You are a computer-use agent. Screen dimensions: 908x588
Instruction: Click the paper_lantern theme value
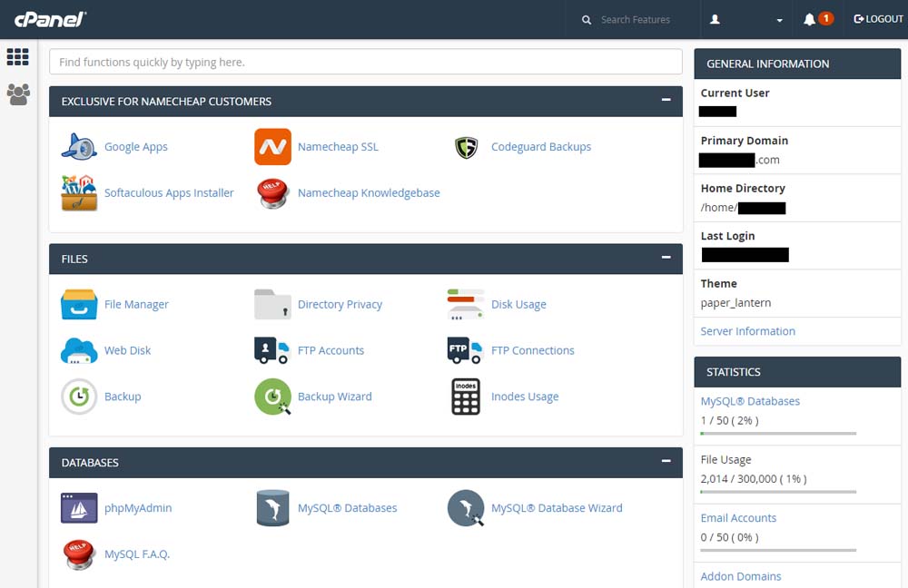point(735,303)
